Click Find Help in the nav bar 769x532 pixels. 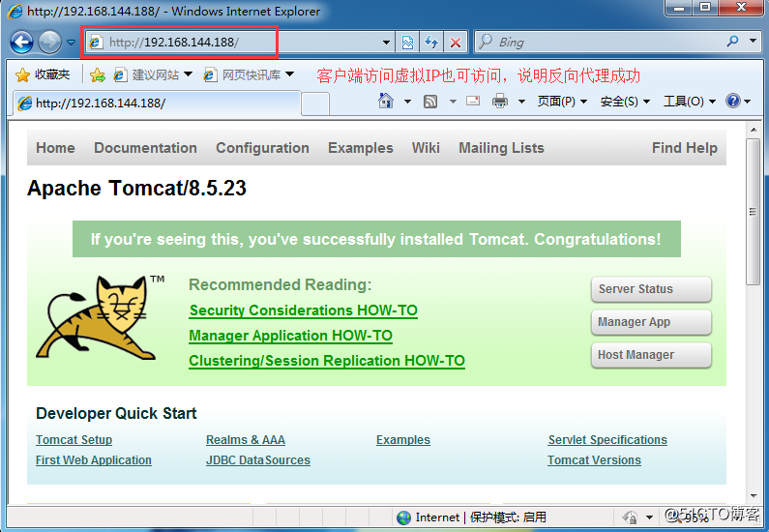[x=684, y=148]
